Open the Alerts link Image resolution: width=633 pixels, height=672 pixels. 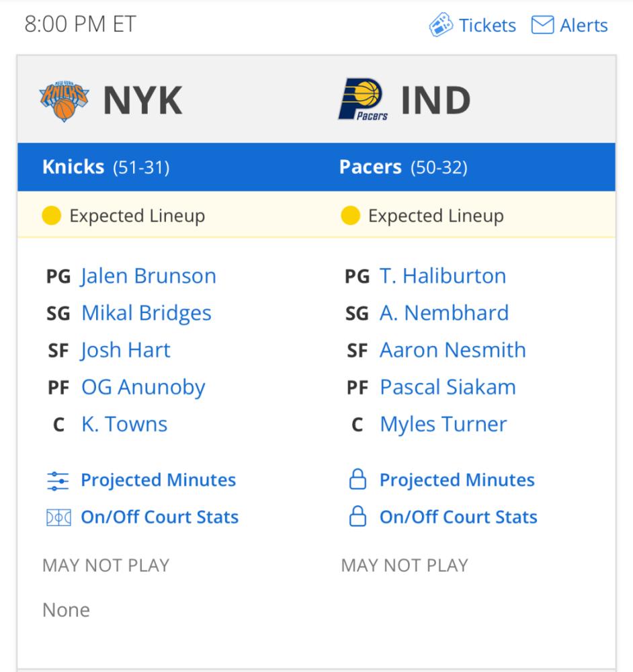tap(584, 26)
